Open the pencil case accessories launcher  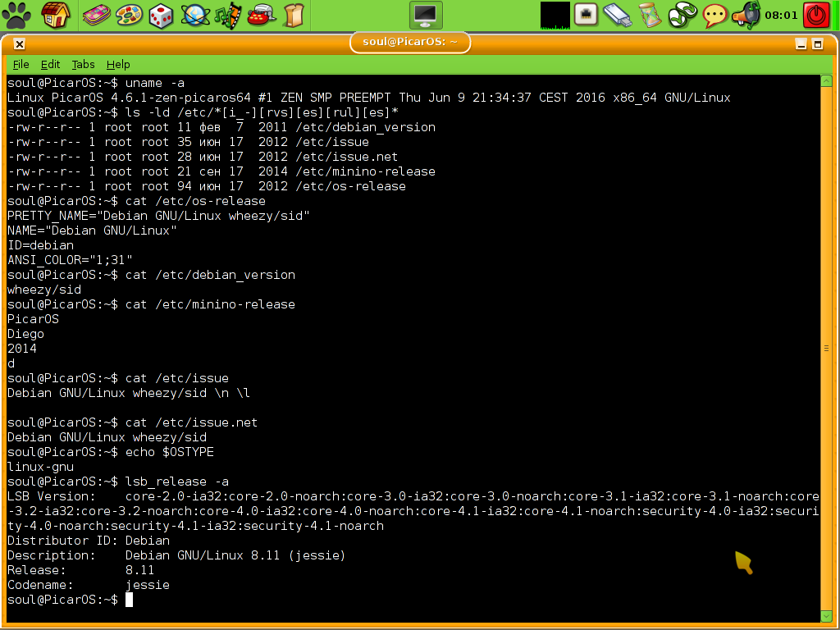(97, 15)
